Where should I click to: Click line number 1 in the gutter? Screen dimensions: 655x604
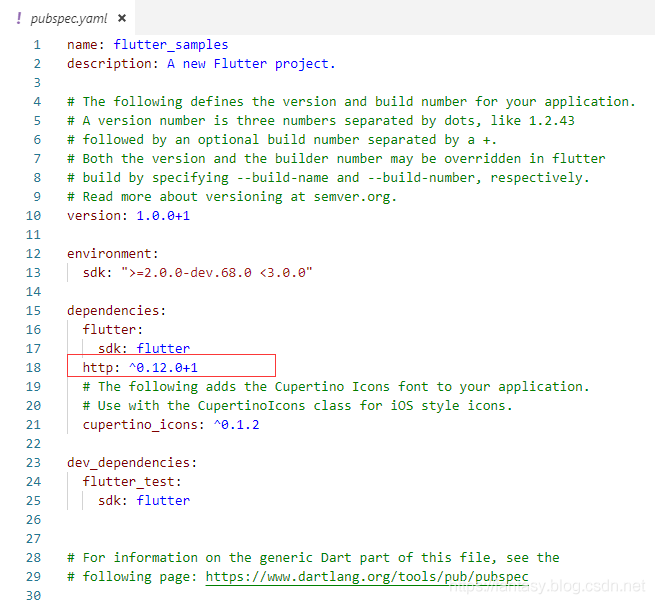click(x=37, y=45)
